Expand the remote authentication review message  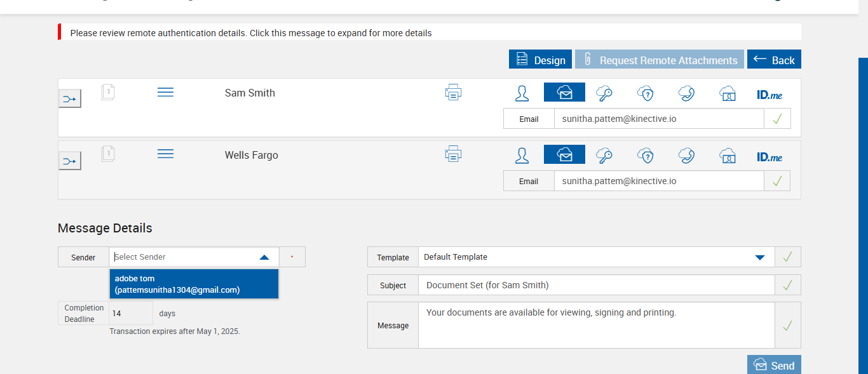click(251, 33)
